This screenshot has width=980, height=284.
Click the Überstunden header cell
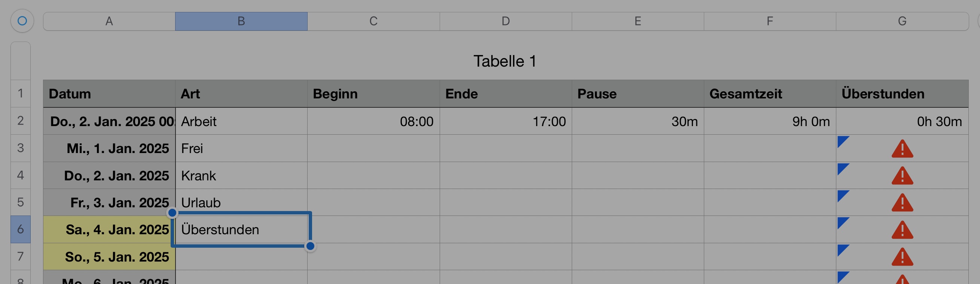click(x=902, y=94)
